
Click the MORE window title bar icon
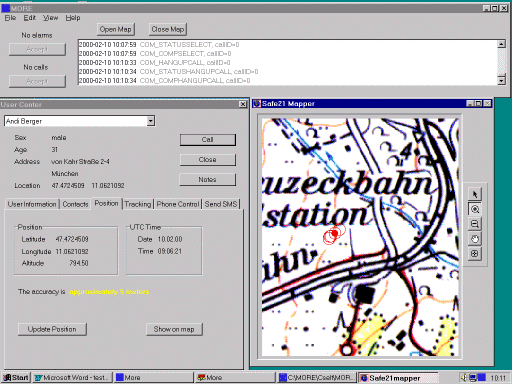click(6, 8)
